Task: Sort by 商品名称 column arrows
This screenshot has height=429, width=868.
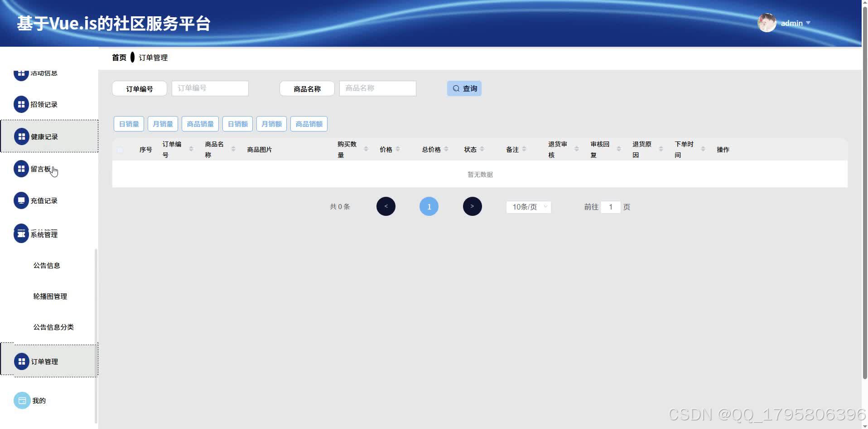Action: (x=233, y=149)
